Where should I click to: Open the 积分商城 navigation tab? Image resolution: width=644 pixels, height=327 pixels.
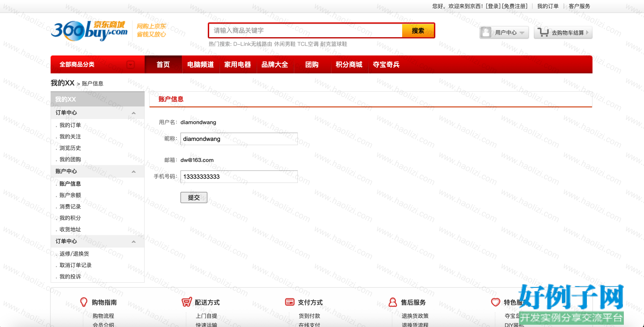349,64
